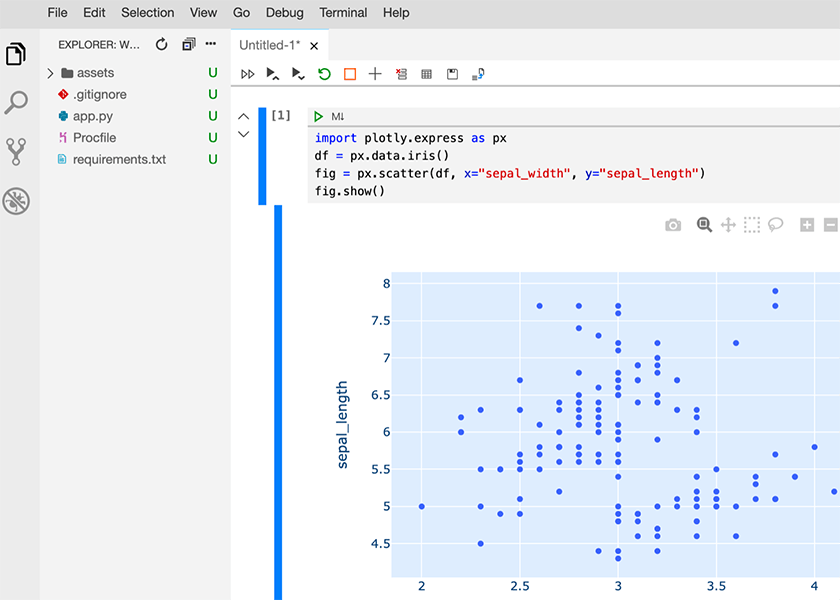The image size is (840, 600).
Task: Select the plot pan tool
Action: click(x=728, y=225)
